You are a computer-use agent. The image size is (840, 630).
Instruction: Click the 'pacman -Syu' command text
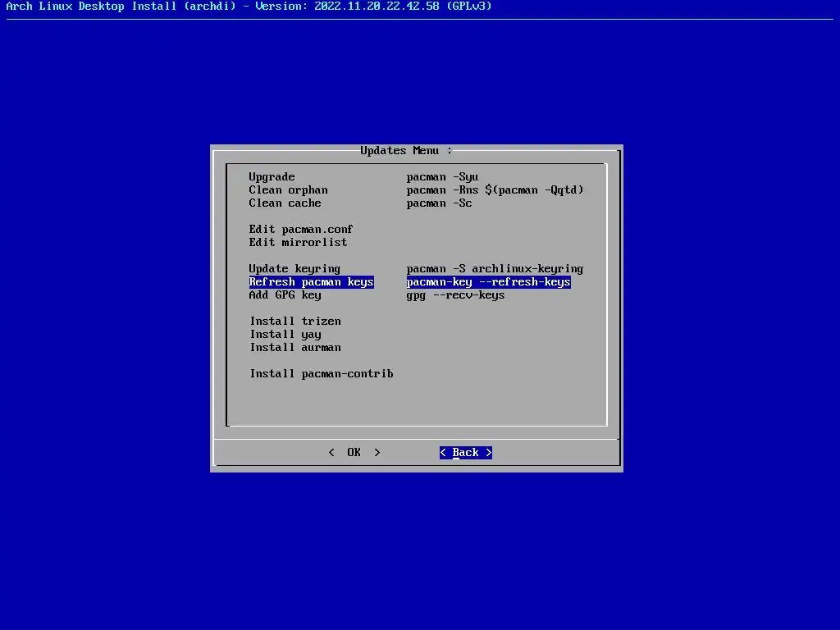[442, 177]
